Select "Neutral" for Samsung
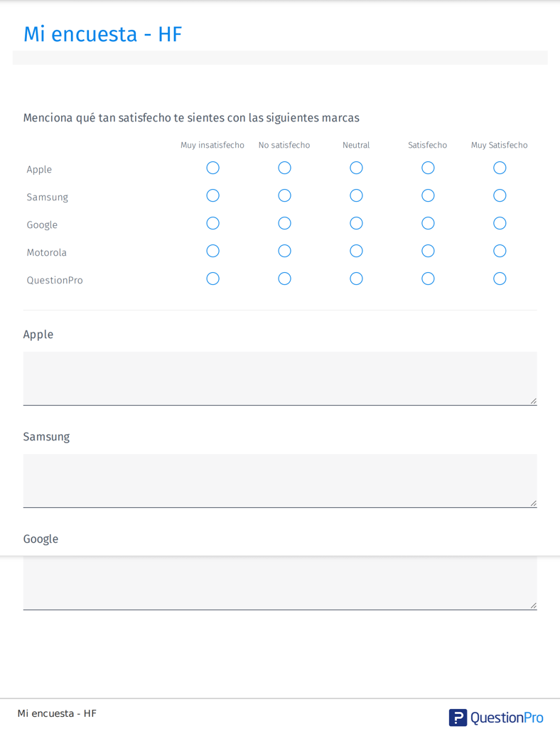 356,195
